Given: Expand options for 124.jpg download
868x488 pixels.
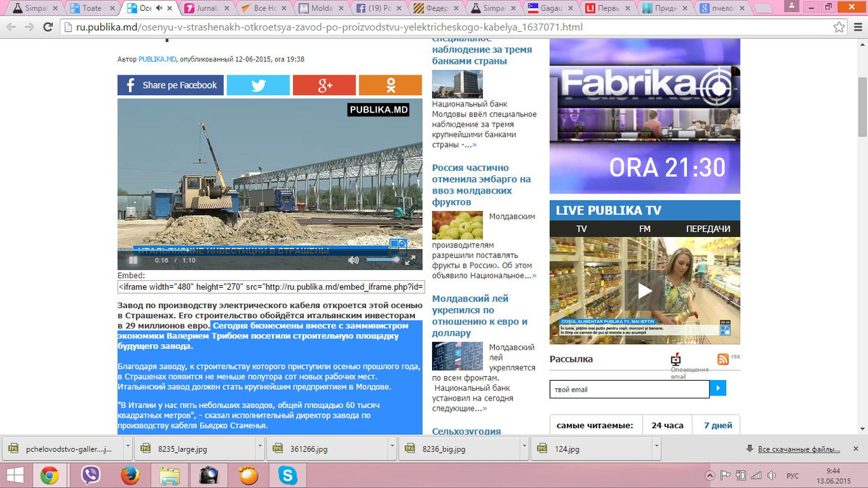Looking at the screenshot, I should [657, 449].
